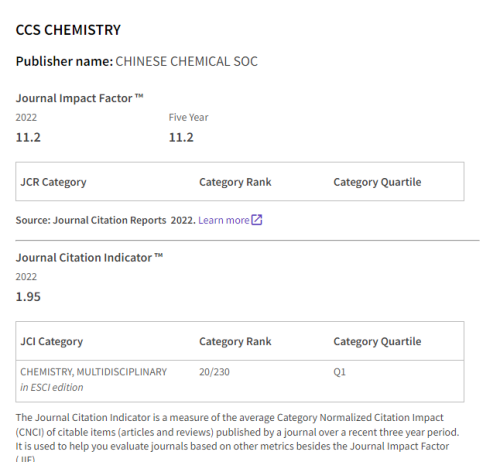This screenshot has height=462, width=500.
Task: Click the Q1 quartile value
Action: click(x=339, y=372)
